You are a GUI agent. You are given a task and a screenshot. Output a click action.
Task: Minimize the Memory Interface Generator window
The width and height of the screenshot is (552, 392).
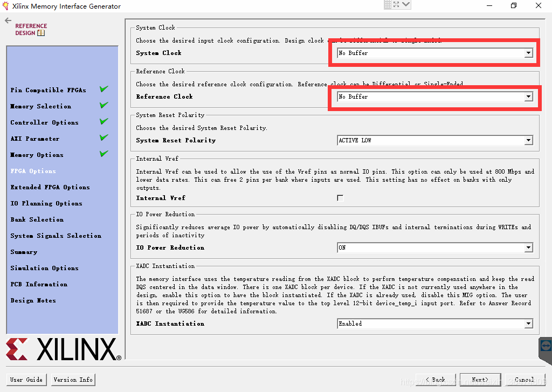point(489,5)
